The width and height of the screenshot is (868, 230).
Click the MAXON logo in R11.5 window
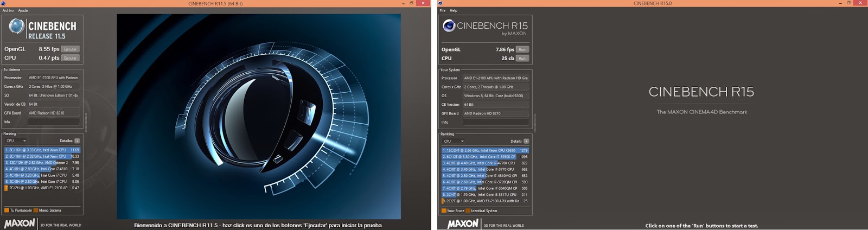click(20, 223)
